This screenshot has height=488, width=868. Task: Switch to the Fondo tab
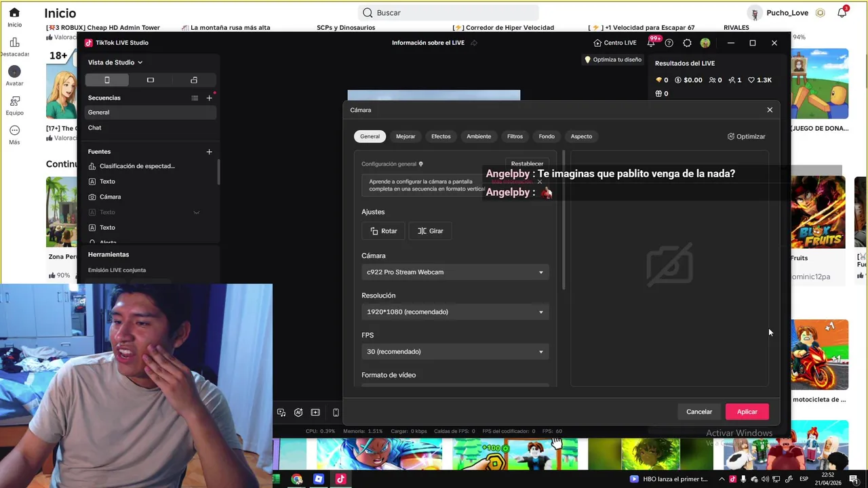click(547, 136)
